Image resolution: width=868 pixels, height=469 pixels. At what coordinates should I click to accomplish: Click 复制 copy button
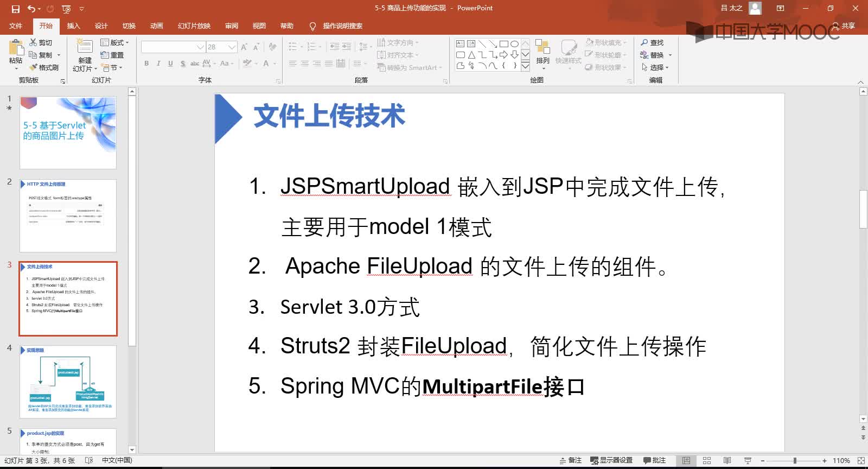pyautogui.click(x=41, y=55)
